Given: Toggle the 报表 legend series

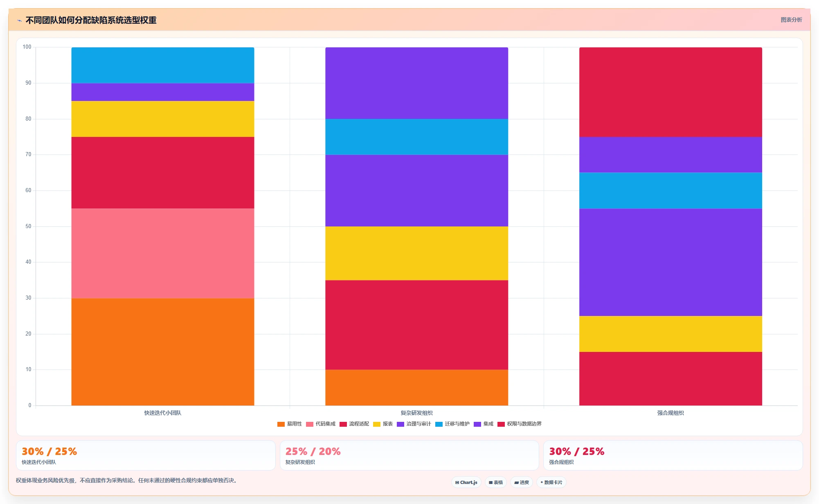Looking at the screenshot, I should (x=383, y=424).
